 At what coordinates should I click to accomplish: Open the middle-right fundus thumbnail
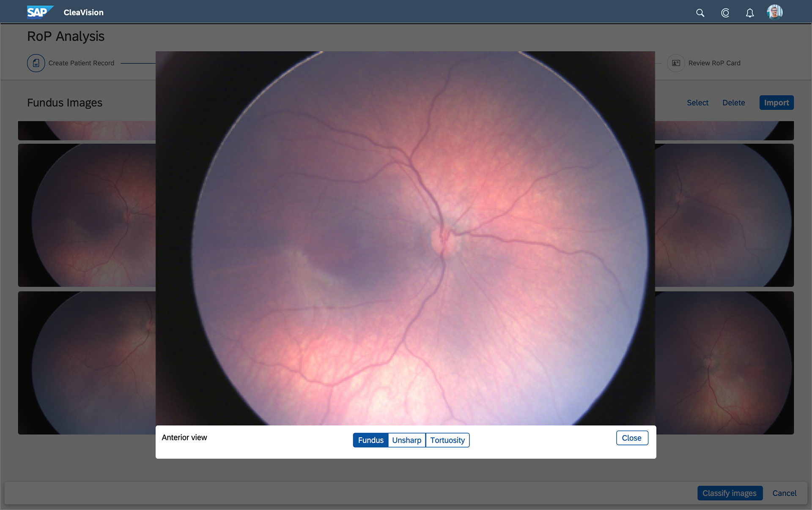click(x=724, y=215)
